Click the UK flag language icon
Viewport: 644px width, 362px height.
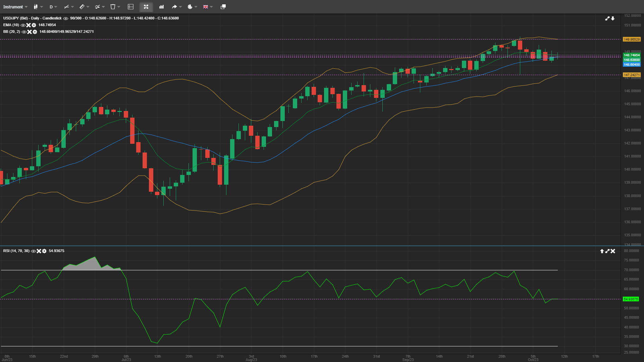point(206,7)
